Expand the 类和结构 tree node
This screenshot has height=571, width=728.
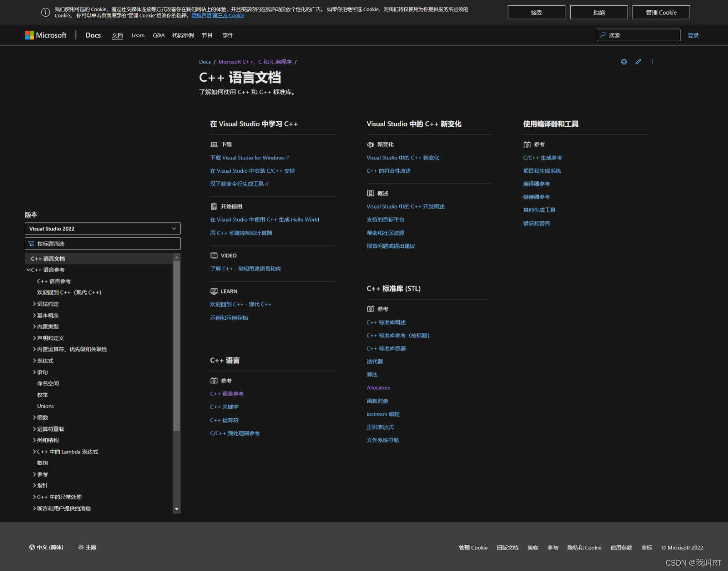[x=34, y=440]
